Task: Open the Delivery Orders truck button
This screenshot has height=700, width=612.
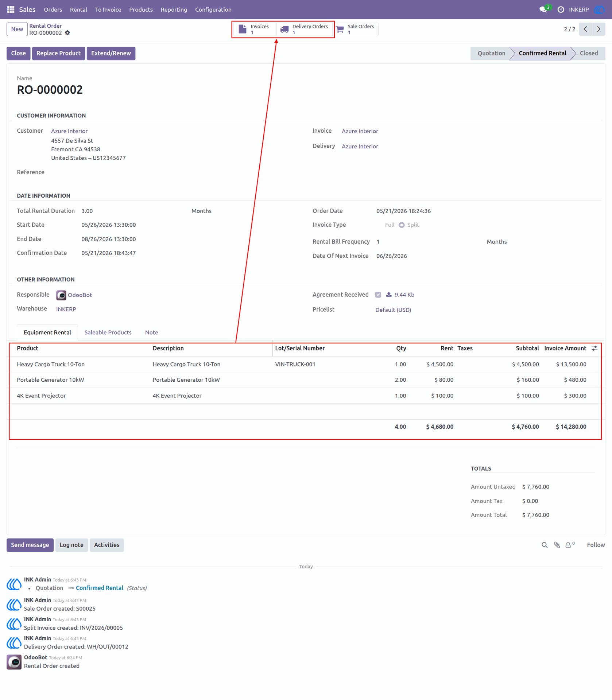Action: tap(304, 29)
